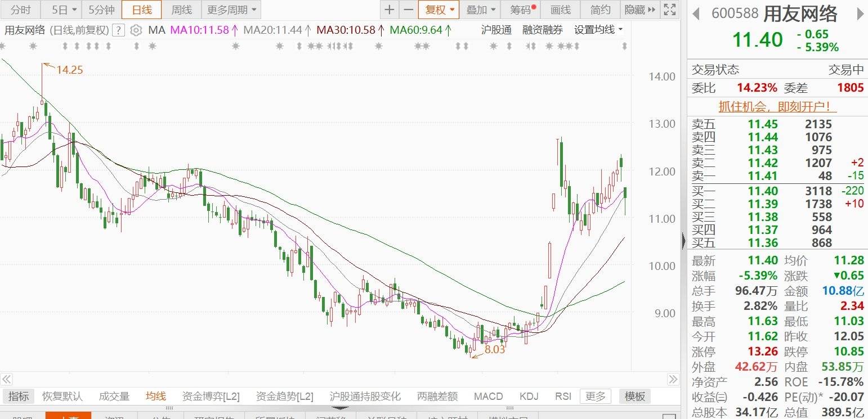Collapse the right quote panel via edge handle
The height and width of the screenshot is (419, 868).
[x=683, y=241]
